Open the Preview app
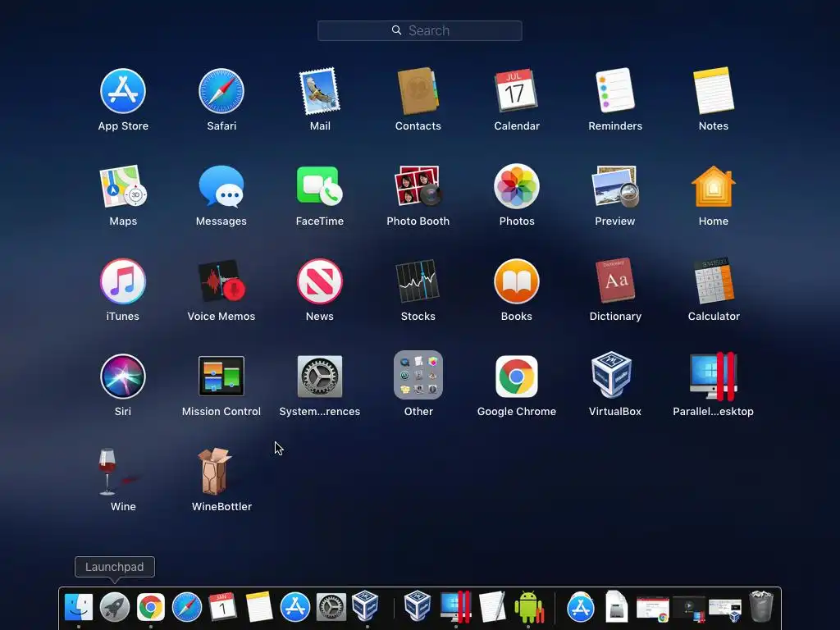840x630 pixels. (x=615, y=186)
